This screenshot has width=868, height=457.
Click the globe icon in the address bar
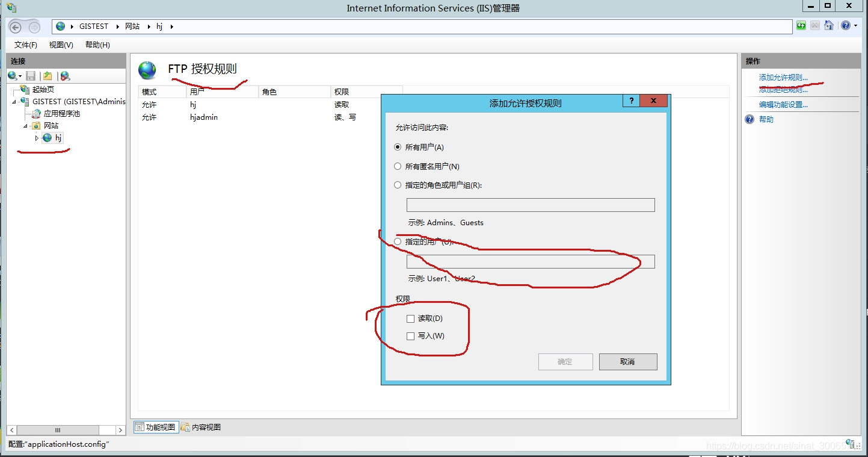pyautogui.click(x=60, y=26)
